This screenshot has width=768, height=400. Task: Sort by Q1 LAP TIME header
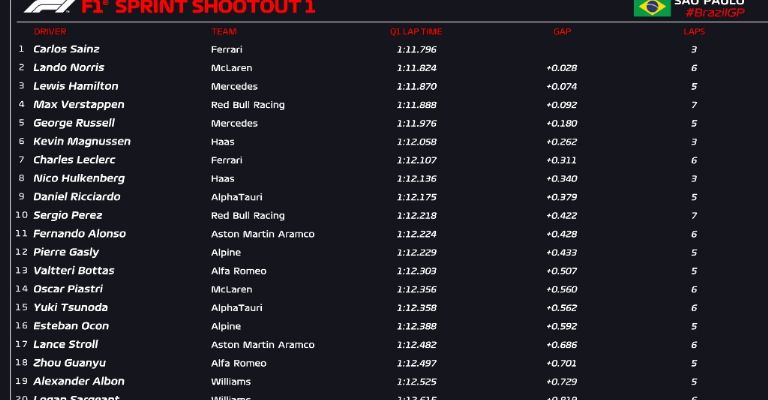416,31
